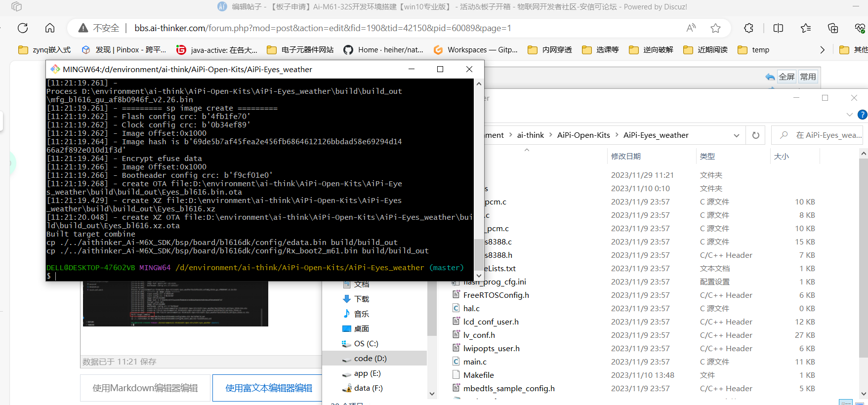Open the 选课等 bookmark folder
868x405 pixels.
(x=600, y=50)
